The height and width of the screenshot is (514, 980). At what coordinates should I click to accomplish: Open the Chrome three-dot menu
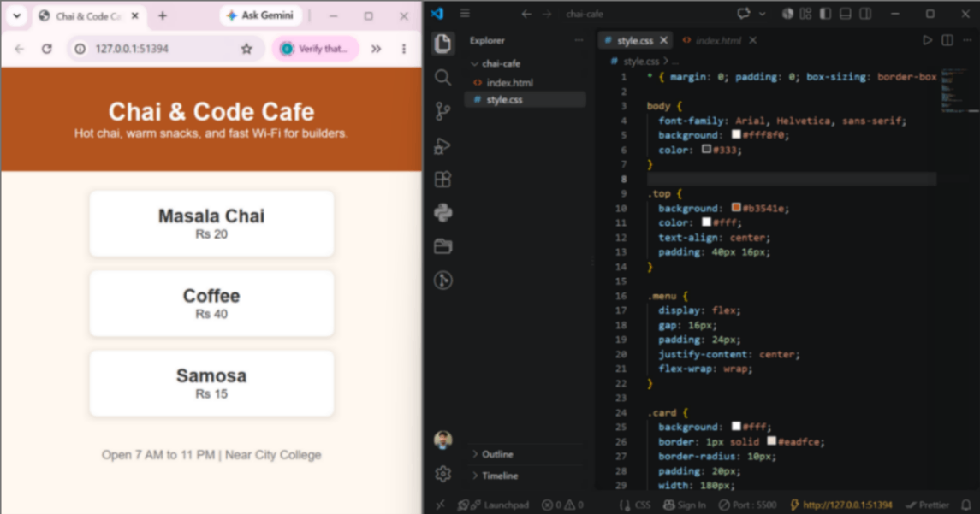click(x=404, y=49)
